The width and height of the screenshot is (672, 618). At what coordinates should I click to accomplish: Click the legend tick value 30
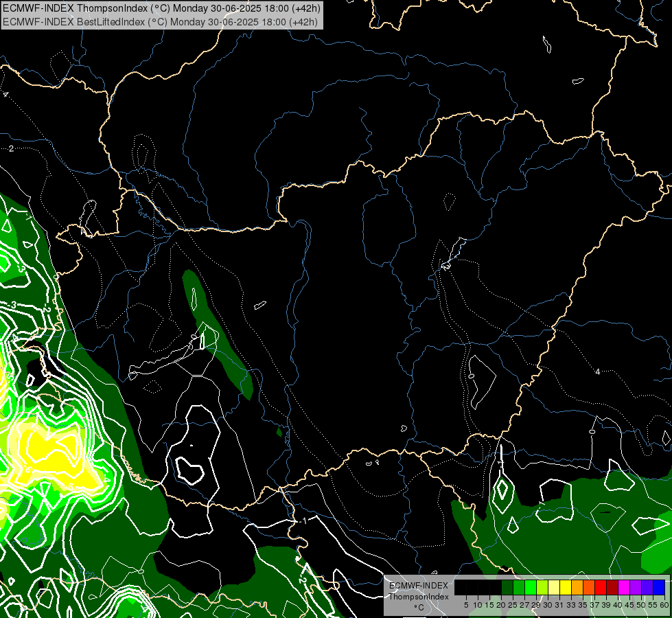coord(548,605)
